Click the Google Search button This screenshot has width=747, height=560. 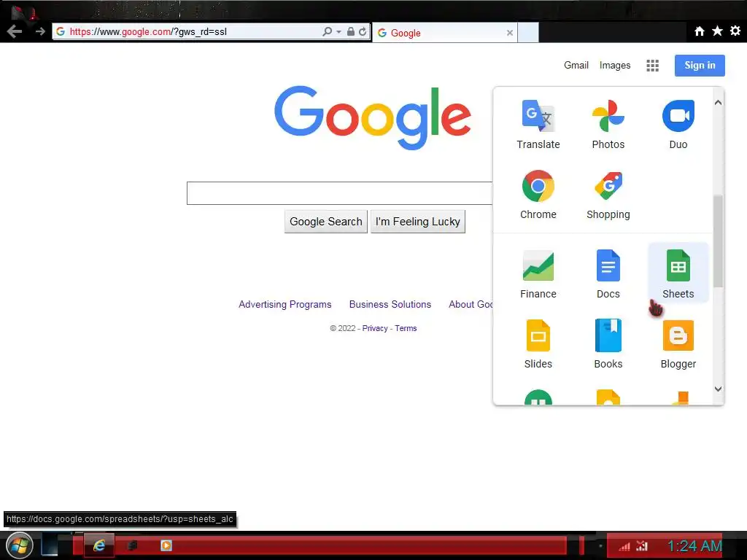[326, 222]
